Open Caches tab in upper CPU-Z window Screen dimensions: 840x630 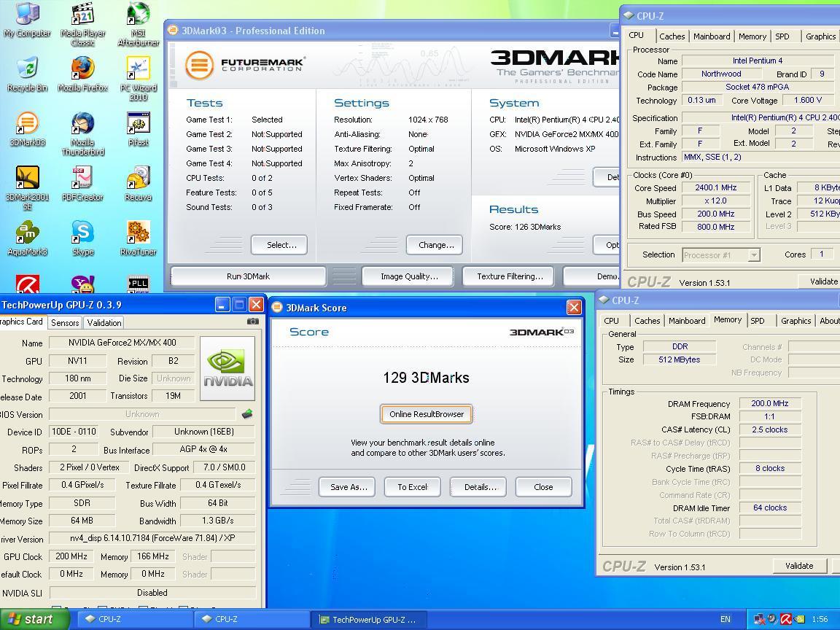pyautogui.click(x=672, y=36)
